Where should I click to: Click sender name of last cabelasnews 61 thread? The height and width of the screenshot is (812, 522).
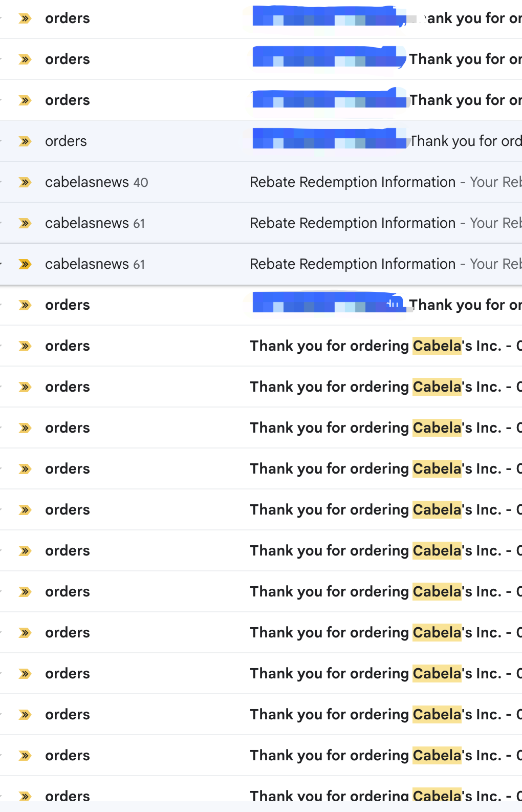[x=86, y=264]
